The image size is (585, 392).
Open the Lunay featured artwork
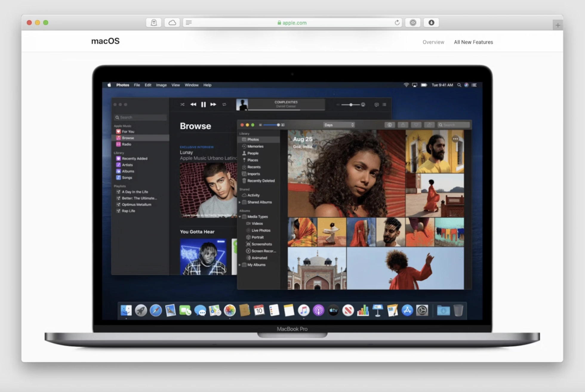pyautogui.click(x=208, y=190)
